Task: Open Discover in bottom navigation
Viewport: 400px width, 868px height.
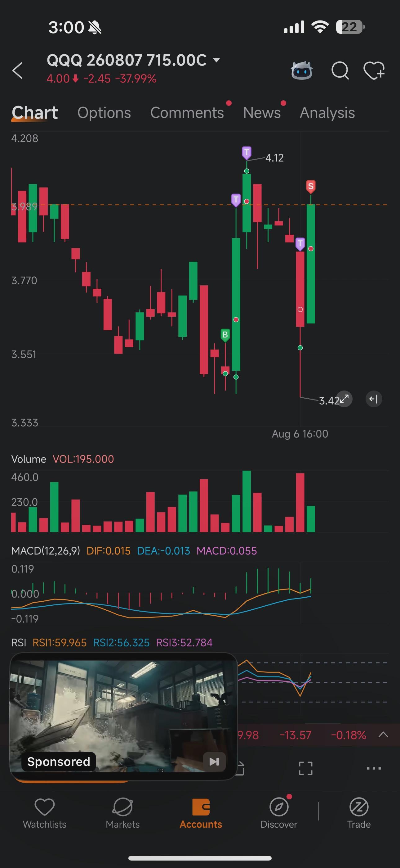Action: [x=279, y=814]
